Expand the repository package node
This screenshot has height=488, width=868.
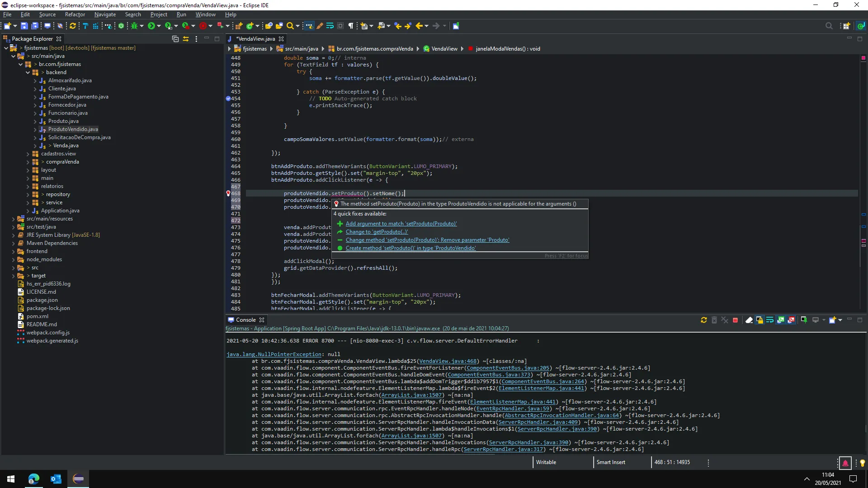28,194
